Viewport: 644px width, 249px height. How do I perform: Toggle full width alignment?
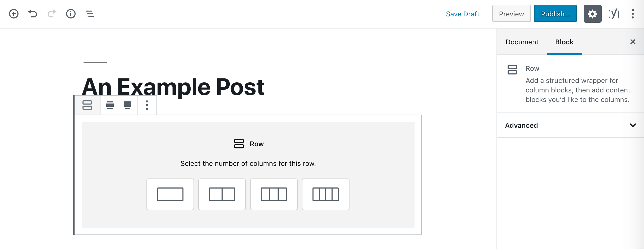click(x=127, y=105)
